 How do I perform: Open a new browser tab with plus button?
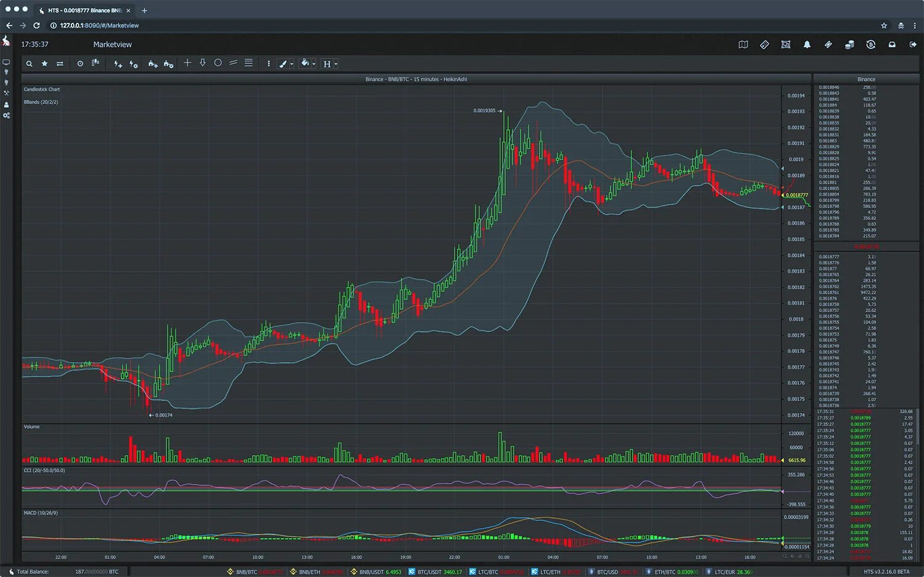[144, 10]
